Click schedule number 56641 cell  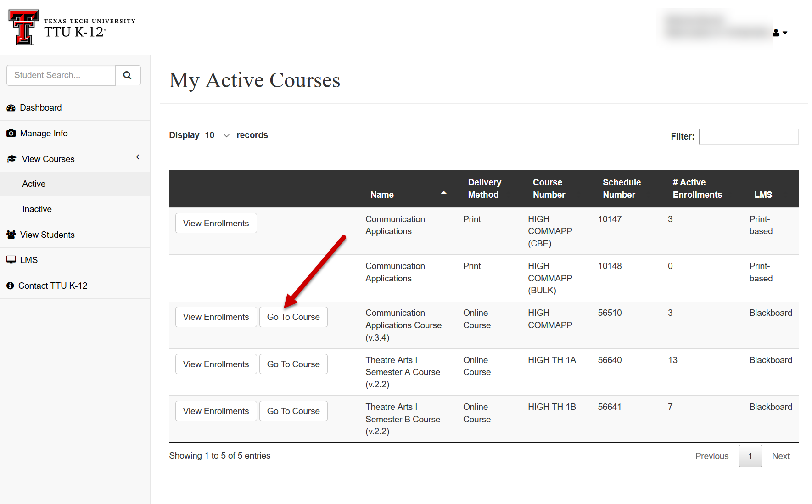tap(610, 407)
